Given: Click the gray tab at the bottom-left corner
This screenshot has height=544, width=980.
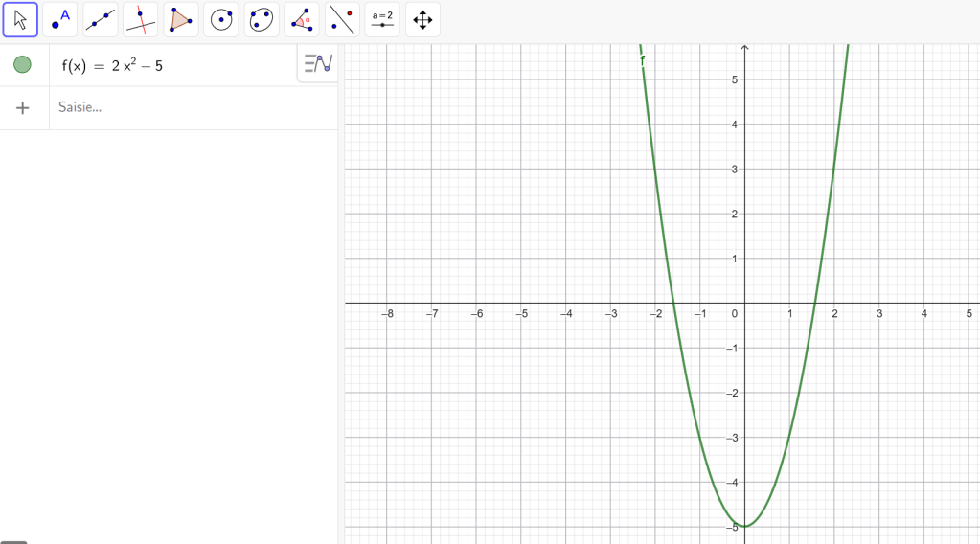Looking at the screenshot, I should [x=13, y=541].
